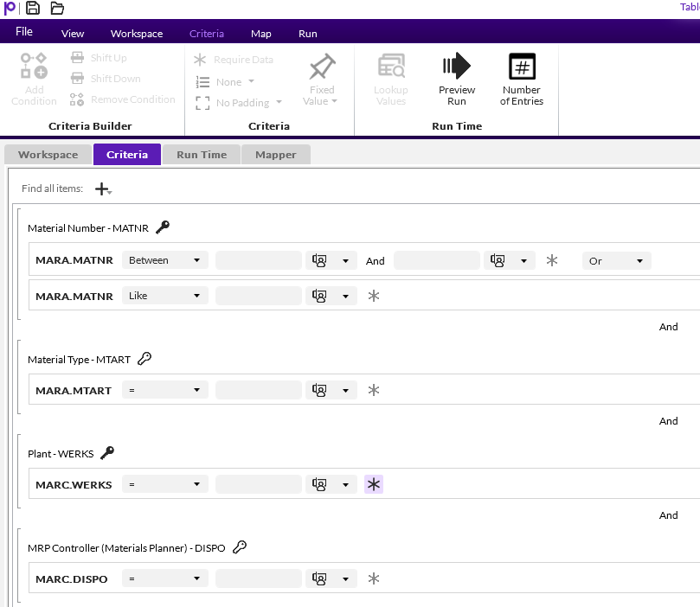Click the application logo icon
This screenshot has width=700, height=607.
click(10, 8)
